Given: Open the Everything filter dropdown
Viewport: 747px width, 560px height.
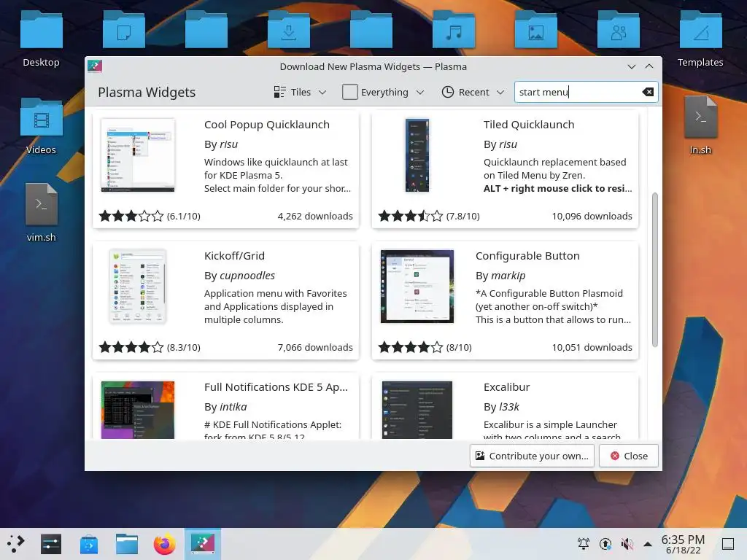Looking at the screenshot, I should coord(384,92).
